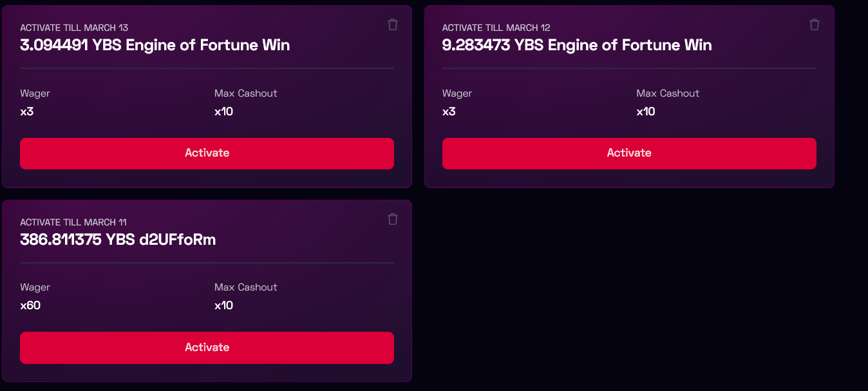Viewport: 868px width, 391px height.
Task: Activate the 3.094491 YBS Engine of Fortune bonus
Action: coord(207,153)
